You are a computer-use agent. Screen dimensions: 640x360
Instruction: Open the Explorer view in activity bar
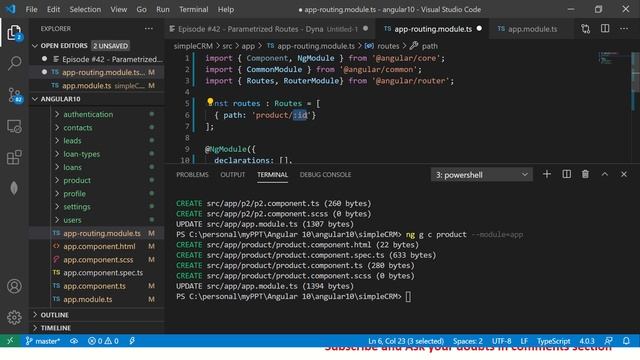[x=14, y=33]
